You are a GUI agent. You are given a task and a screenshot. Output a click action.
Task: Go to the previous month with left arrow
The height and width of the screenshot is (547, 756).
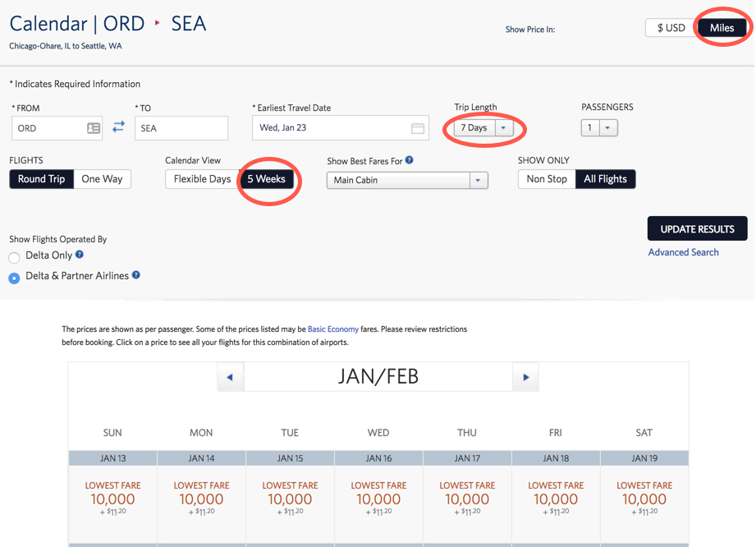tap(230, 377)
